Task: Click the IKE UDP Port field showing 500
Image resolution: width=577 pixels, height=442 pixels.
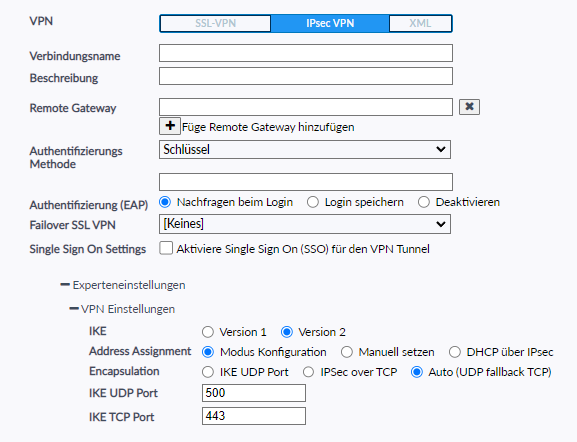Action: coord(254,393)
